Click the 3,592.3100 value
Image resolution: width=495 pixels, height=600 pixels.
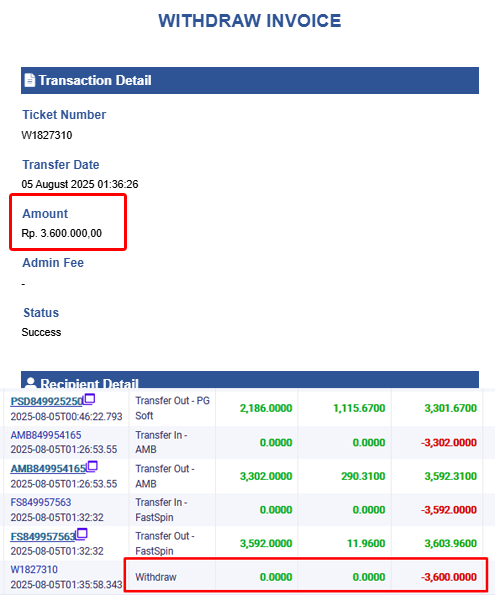(x=451, y=476)
